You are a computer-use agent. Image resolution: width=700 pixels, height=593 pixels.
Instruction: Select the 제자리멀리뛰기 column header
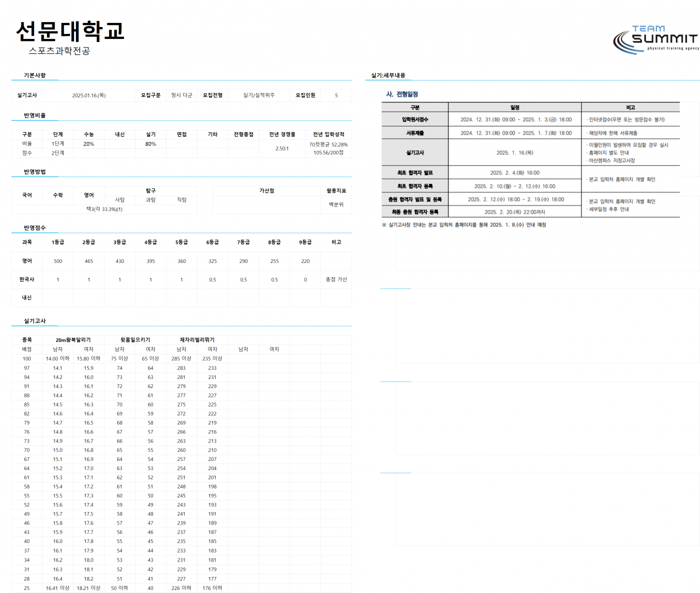tap(197, 340)
